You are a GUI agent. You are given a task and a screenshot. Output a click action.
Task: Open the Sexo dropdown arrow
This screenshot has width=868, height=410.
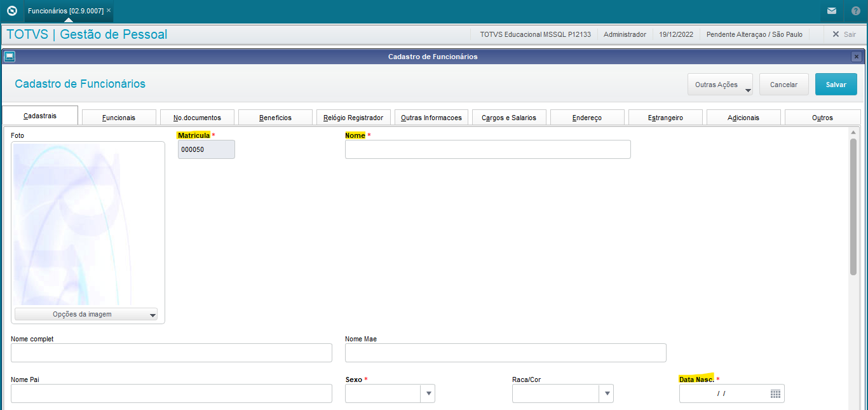(429, 394)
